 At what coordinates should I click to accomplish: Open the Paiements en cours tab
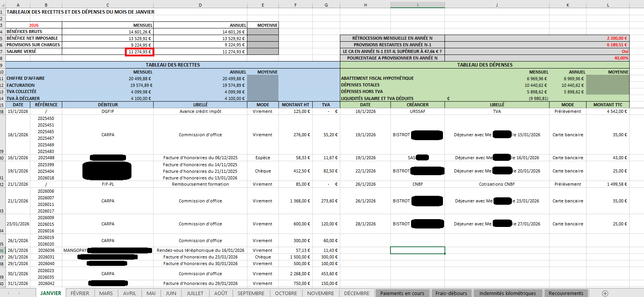[x=402, y=293]
